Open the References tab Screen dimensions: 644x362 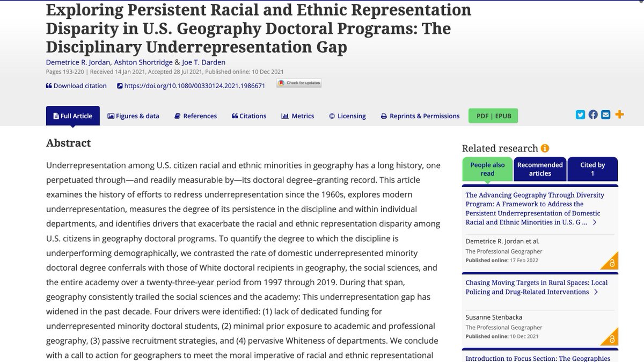tap(196, 115)
